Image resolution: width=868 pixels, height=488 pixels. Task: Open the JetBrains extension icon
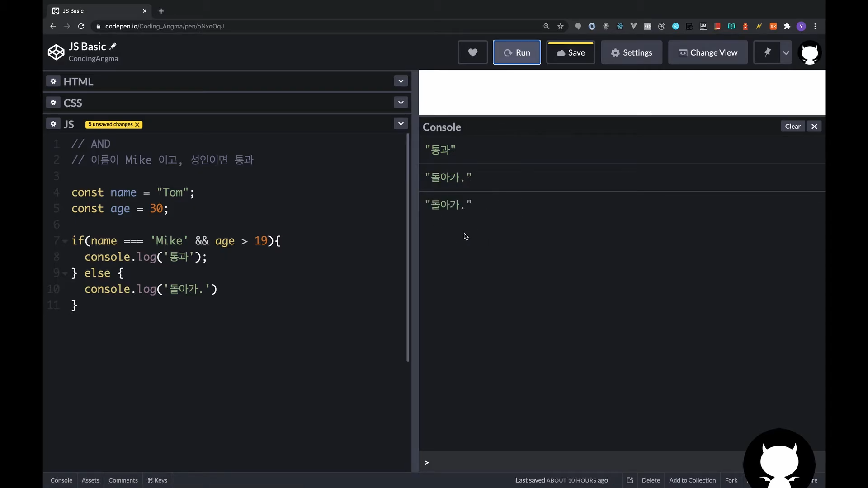click(703, 26)
